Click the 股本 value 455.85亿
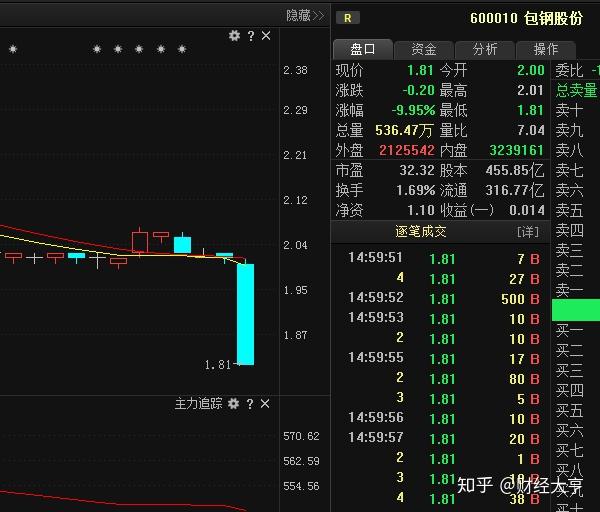 point(515,170)
